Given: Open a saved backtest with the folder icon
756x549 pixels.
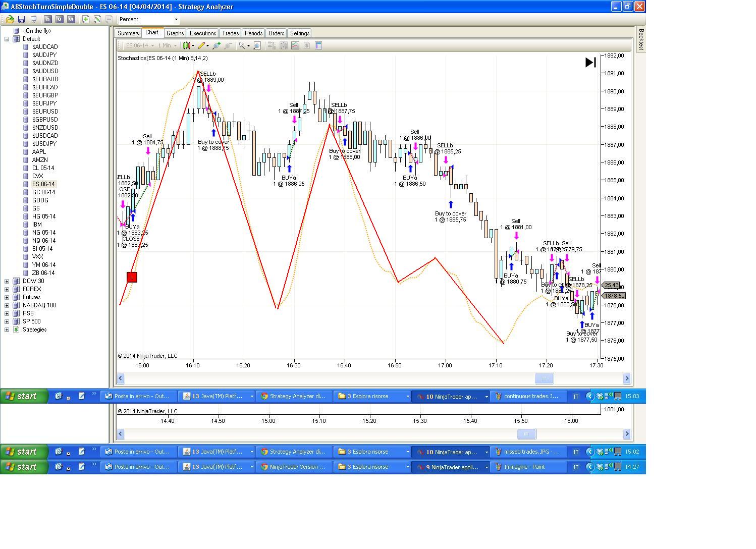Looking at the screenshot, I should point(10,19).
